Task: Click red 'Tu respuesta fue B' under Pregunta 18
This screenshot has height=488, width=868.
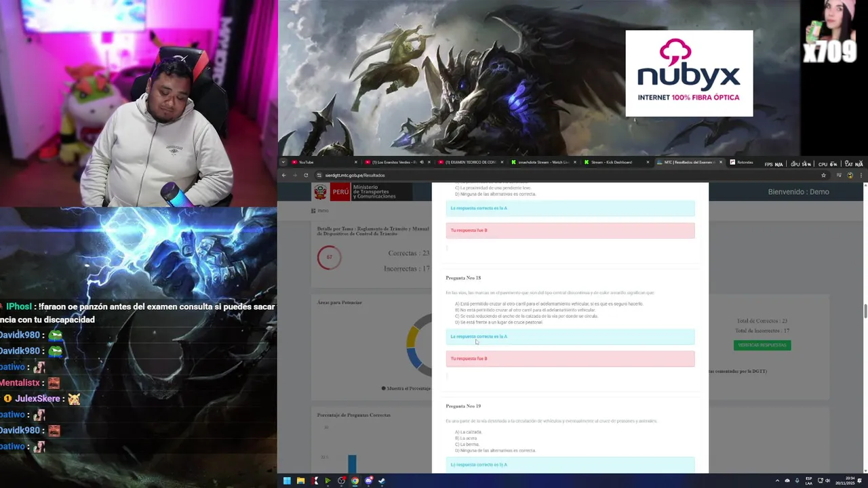Action: [570, 359]
